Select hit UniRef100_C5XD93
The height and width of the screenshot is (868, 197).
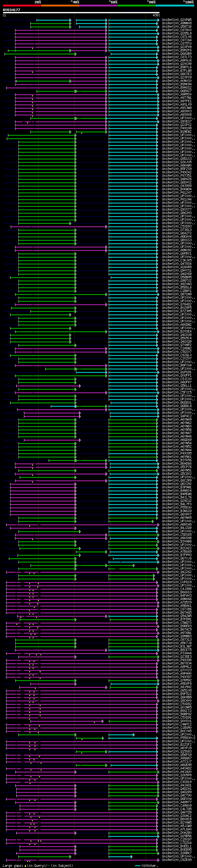point(176,226)
